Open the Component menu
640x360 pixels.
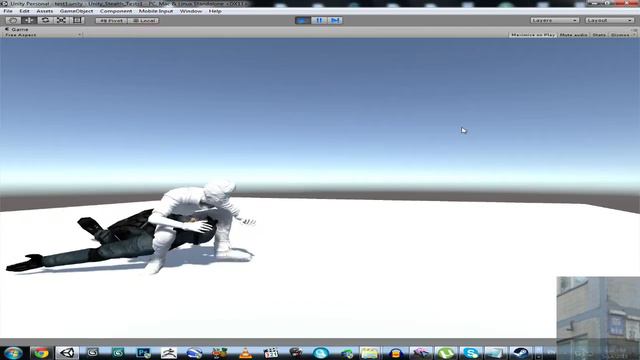tap(116, 11)
